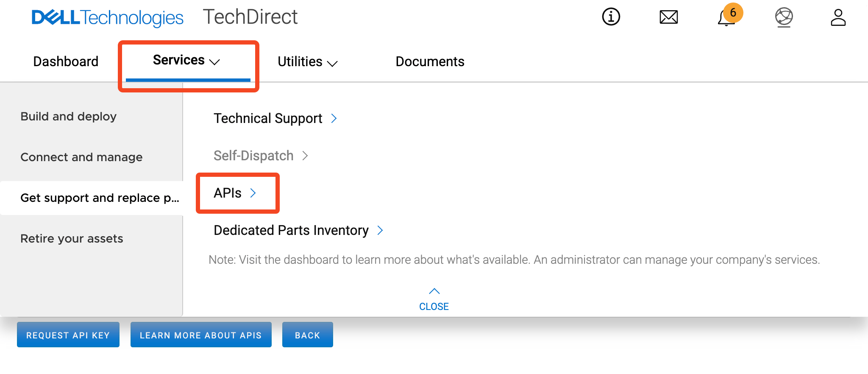The image size is (868, 374).
Task: Click the Dell Technologies logo
Action: tap(108, 17)
